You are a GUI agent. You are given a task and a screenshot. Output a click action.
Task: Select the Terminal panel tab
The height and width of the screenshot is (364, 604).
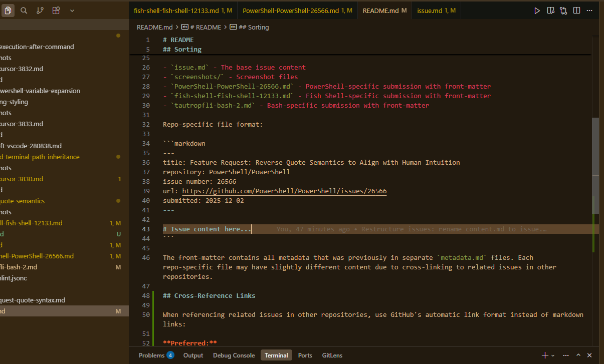(x=276, y=355)
